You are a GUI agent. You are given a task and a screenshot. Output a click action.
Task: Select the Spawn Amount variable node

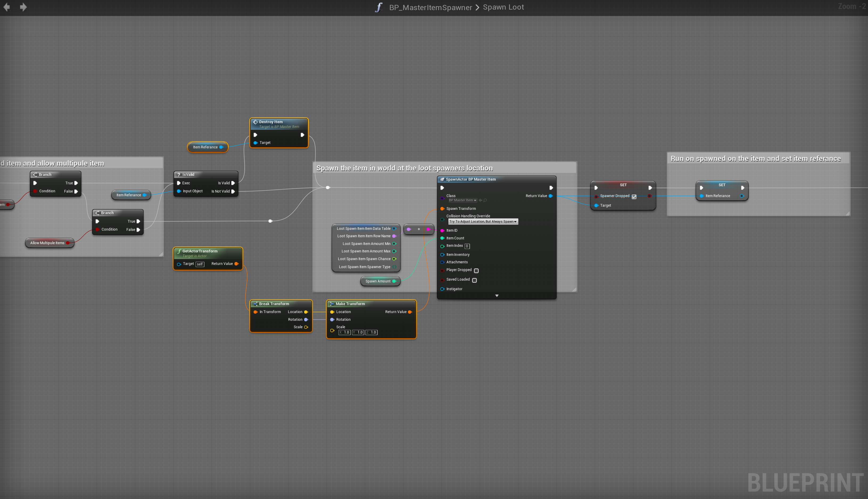[378, 281]
